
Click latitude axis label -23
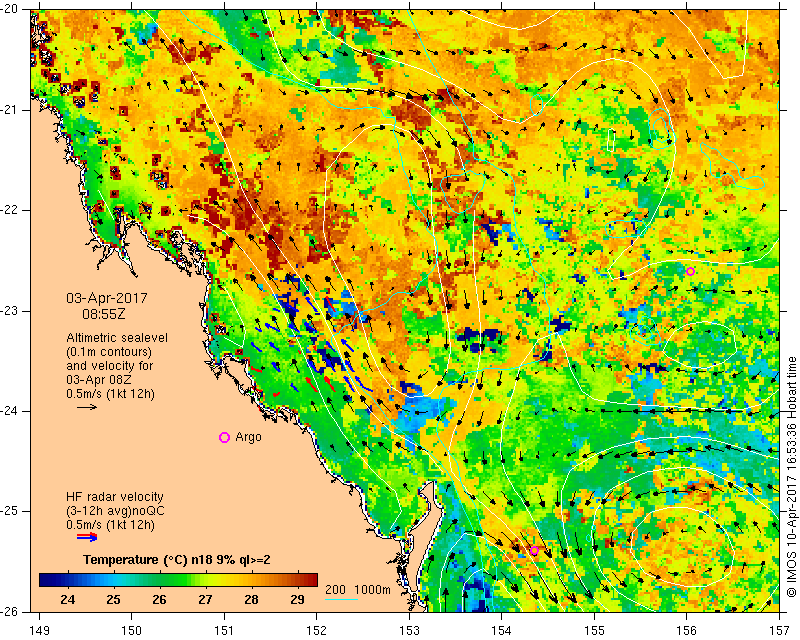tap(11, 311)
